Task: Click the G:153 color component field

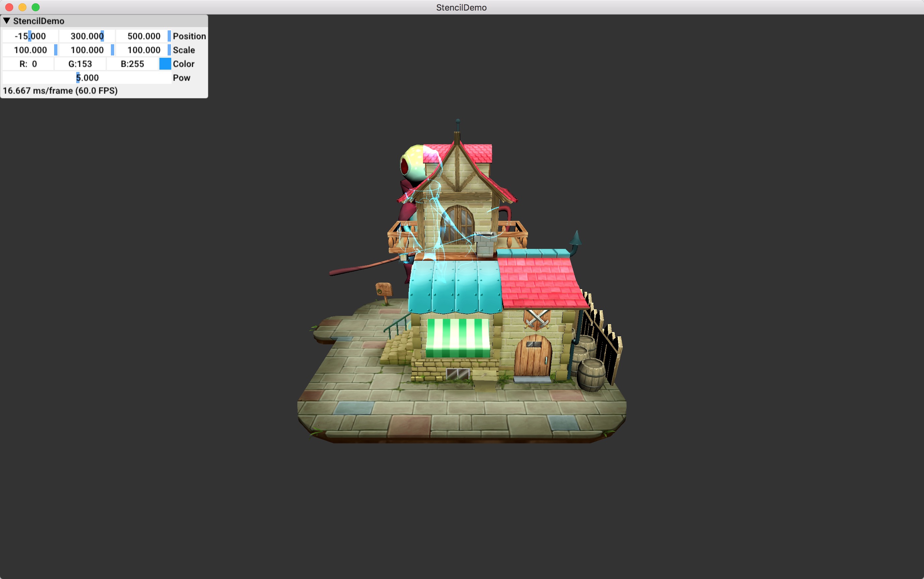Action: pos(80,64)
